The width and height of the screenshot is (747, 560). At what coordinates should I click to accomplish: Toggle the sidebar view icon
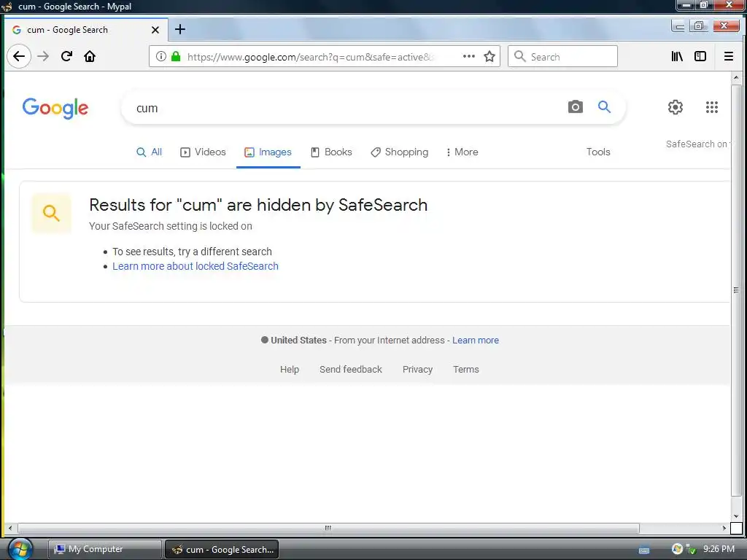pyautogui.click(x=700, y=56)
